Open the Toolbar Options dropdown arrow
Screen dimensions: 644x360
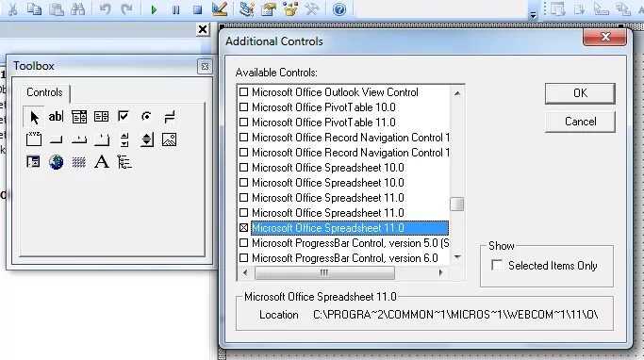point(533,15)
